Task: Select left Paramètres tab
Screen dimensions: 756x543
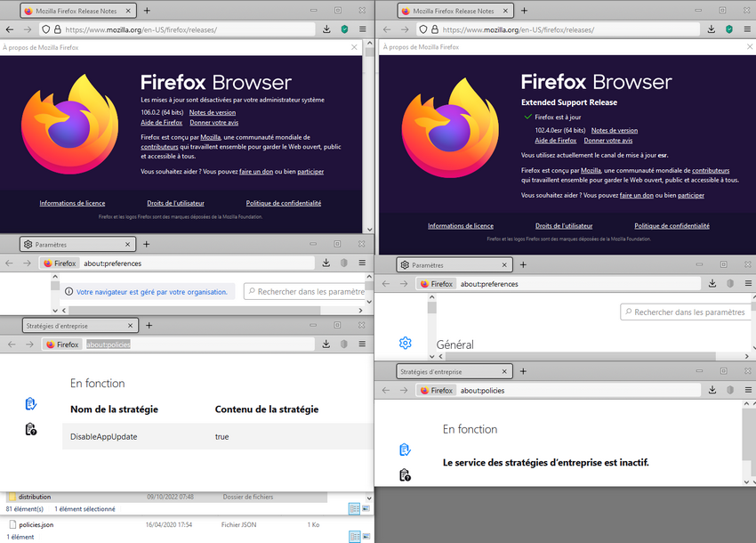Action: 77,244
